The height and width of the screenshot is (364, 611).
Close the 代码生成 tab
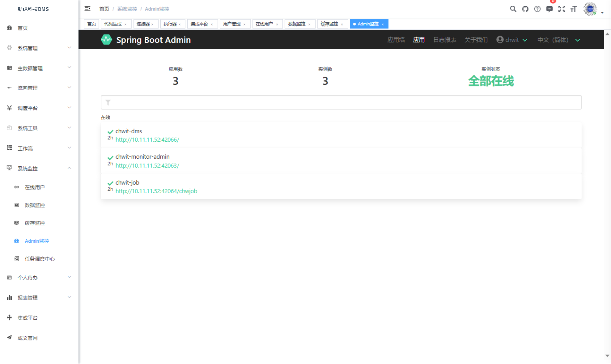pyautogui.click(x=126, y=24)
